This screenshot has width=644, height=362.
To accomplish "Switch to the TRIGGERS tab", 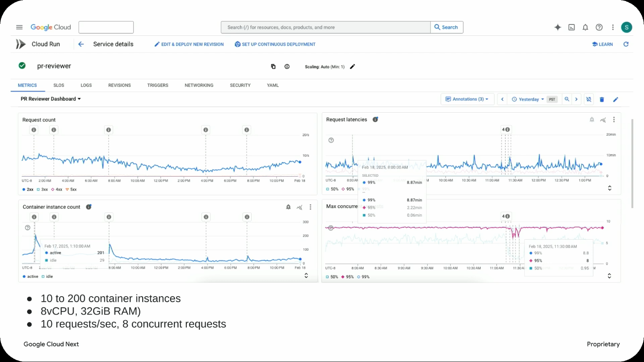I will [158, 85].
